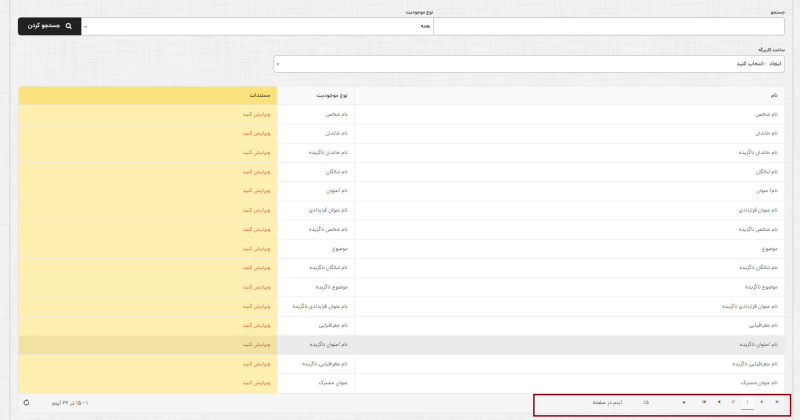Click ویرایش کنید for the نام شخص row
Image resolution: width=800 pixels, height=420 pixels.
257,115
